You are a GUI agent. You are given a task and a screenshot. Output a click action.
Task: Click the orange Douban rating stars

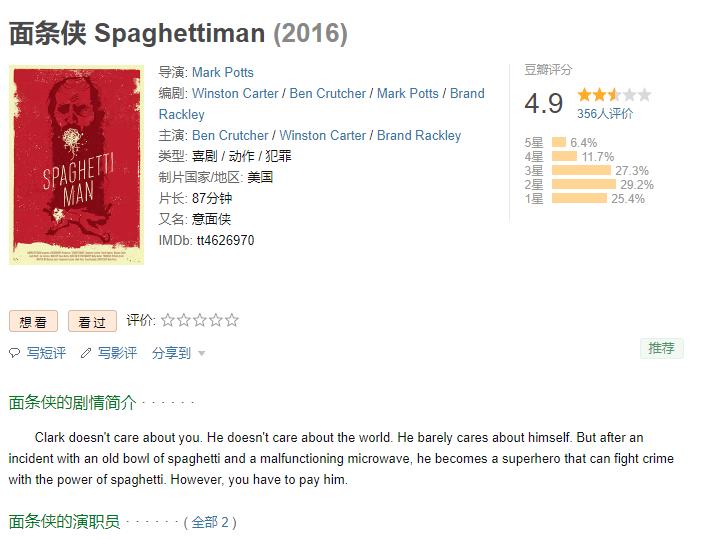(614, 95)
